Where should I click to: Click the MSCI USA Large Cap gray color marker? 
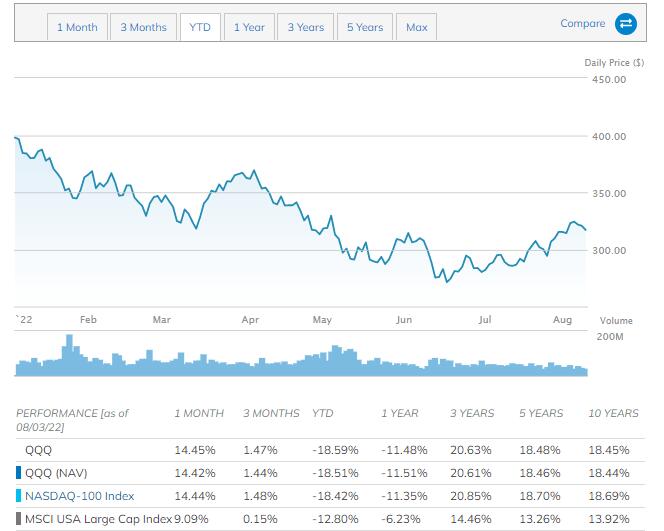18,518
